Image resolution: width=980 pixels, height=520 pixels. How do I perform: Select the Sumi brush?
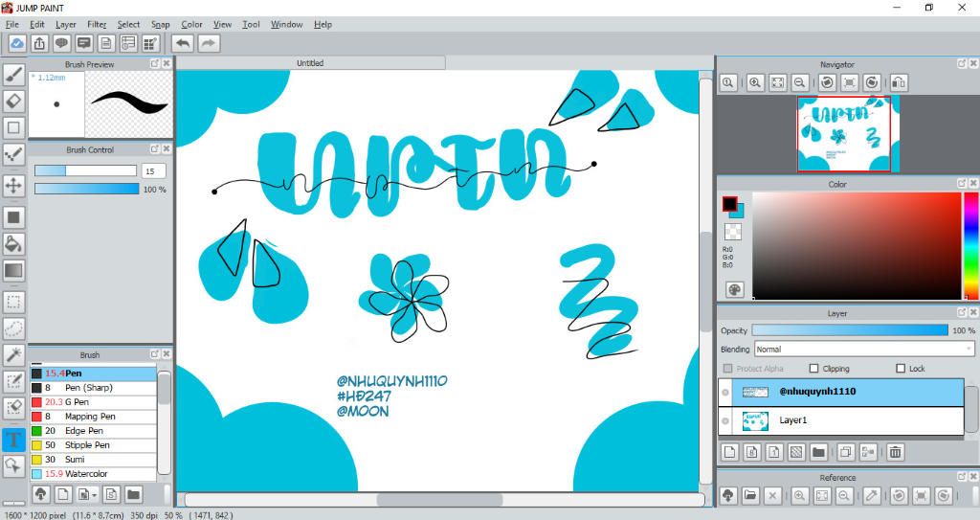[93, 460]
